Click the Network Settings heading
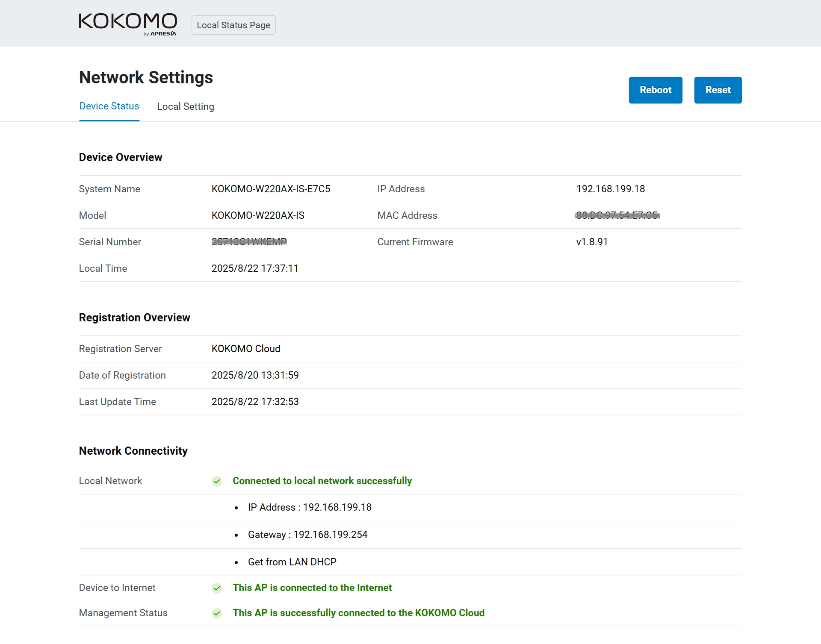This screenshot has height=644, width=821. (x=146, y=77)
